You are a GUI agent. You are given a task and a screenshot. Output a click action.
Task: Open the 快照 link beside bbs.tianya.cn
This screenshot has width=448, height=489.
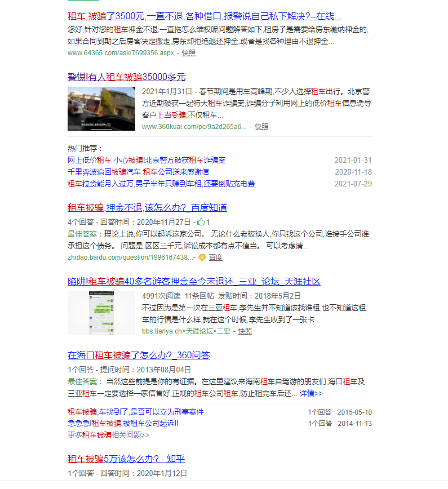click(x=245, y=331)
